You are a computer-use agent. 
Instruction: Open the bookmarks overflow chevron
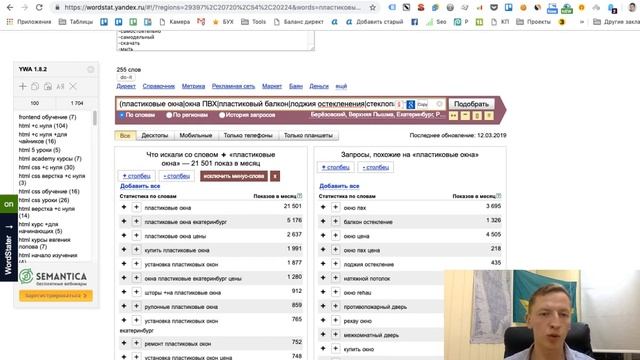coord(582,22)
